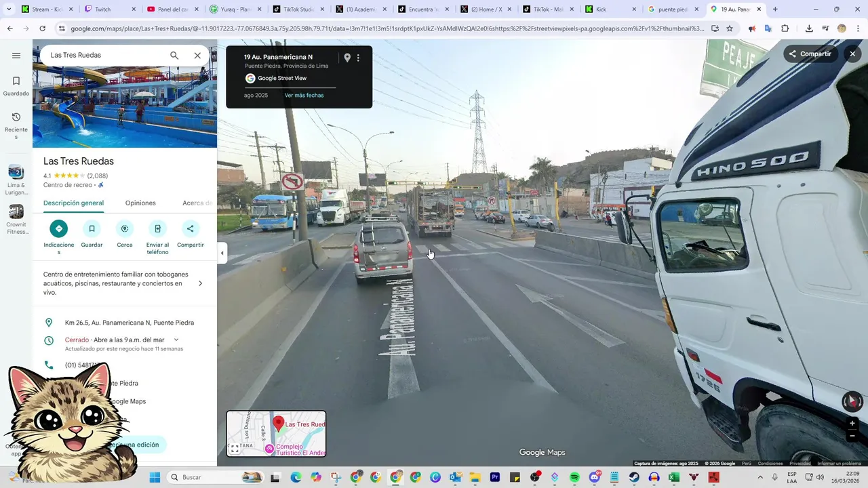868x488 pixels.
Task: Open browser extensions puzzle icon
Action: pos(785,28)
